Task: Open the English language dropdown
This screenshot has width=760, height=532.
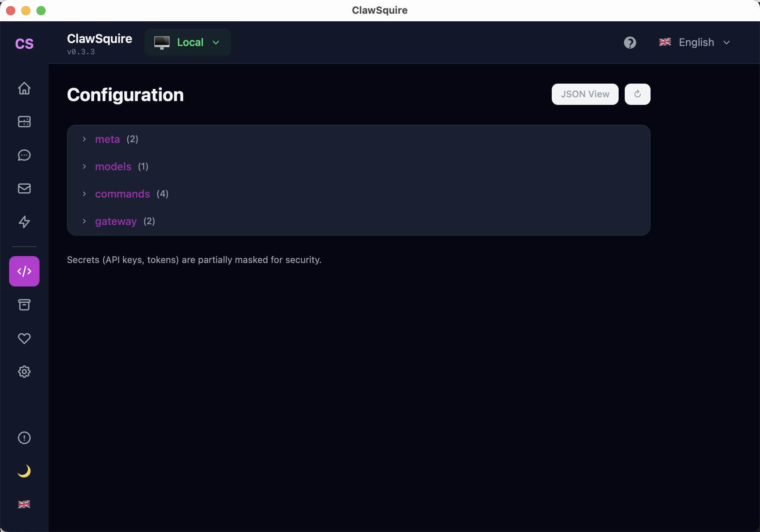Action: 696,42
